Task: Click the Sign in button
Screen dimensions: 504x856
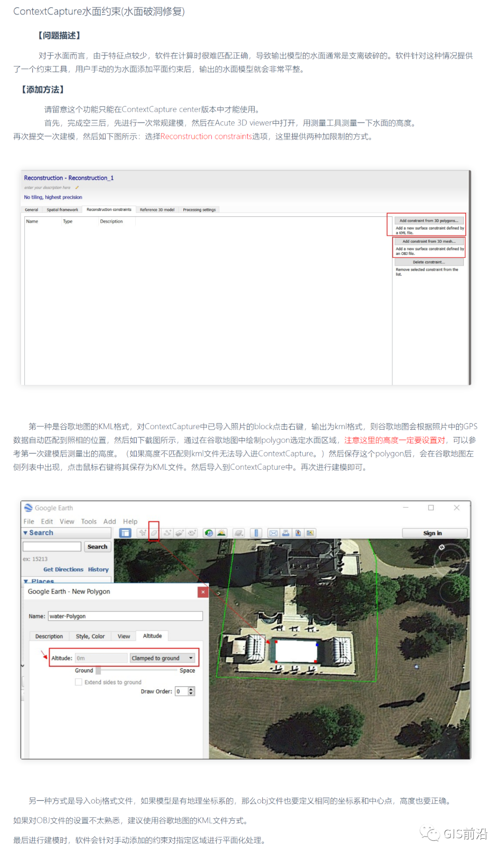Action: tap(434, 533)
